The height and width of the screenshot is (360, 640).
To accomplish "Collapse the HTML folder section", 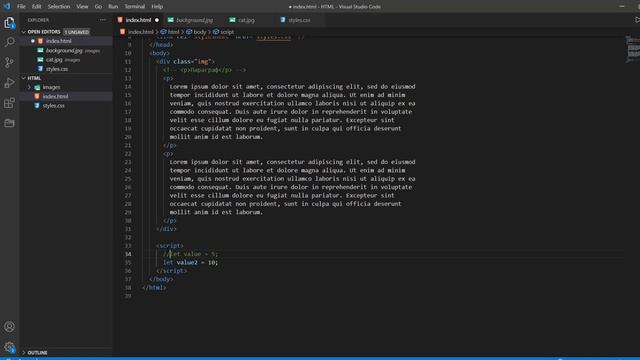I will point(34,78).
